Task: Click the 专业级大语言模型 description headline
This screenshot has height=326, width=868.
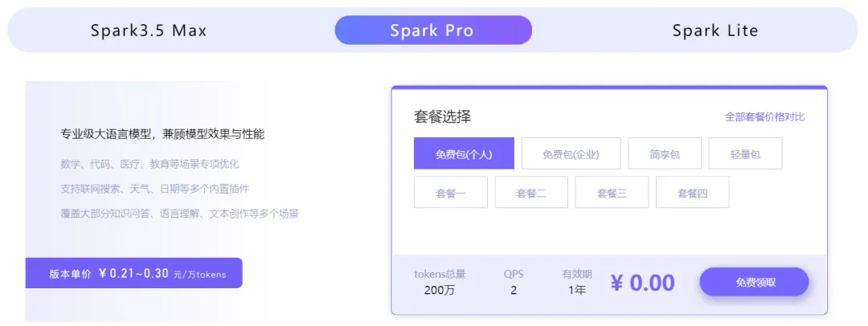Action: click(x=162, y=134)
